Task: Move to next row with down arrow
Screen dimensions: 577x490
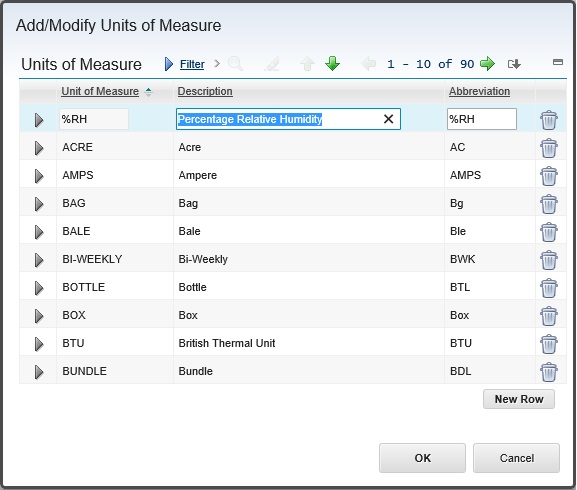Action: (x=332, y=64)
